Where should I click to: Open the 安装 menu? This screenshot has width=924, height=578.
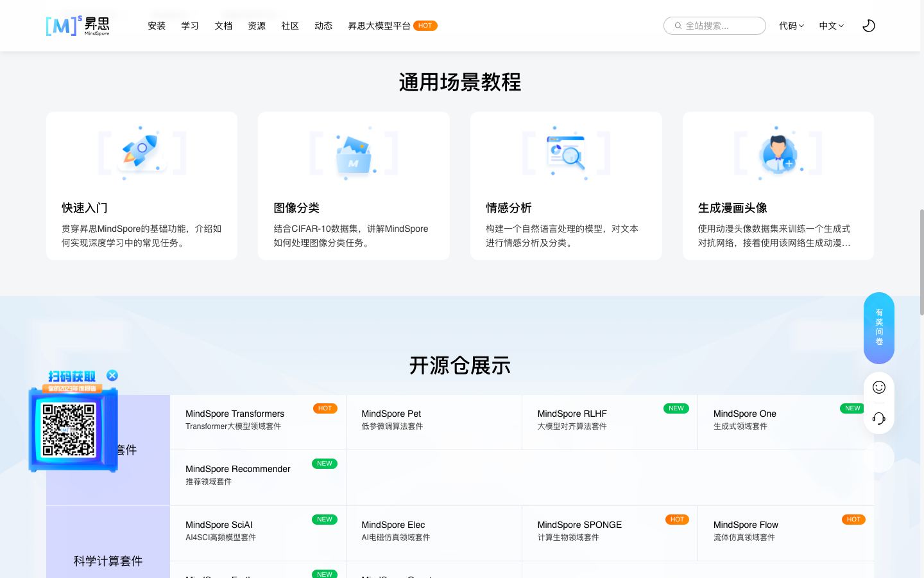click(x=157, y=26)
